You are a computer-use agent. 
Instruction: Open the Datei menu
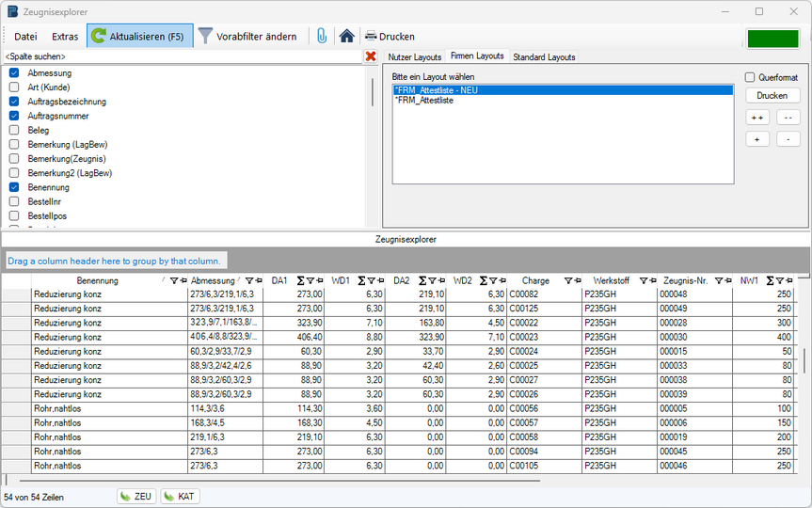coord(25,37)
